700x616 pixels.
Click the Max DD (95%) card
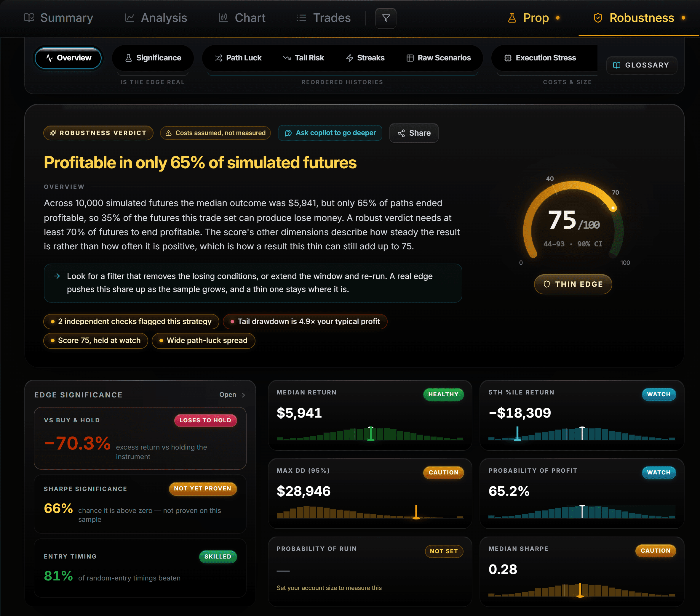click(370, 493)
